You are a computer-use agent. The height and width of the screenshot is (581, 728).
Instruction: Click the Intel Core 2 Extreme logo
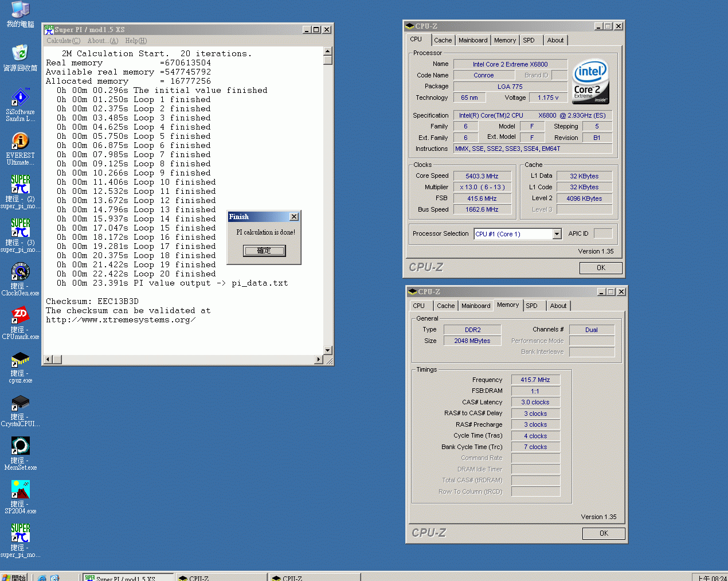click(x=590, y=81)
